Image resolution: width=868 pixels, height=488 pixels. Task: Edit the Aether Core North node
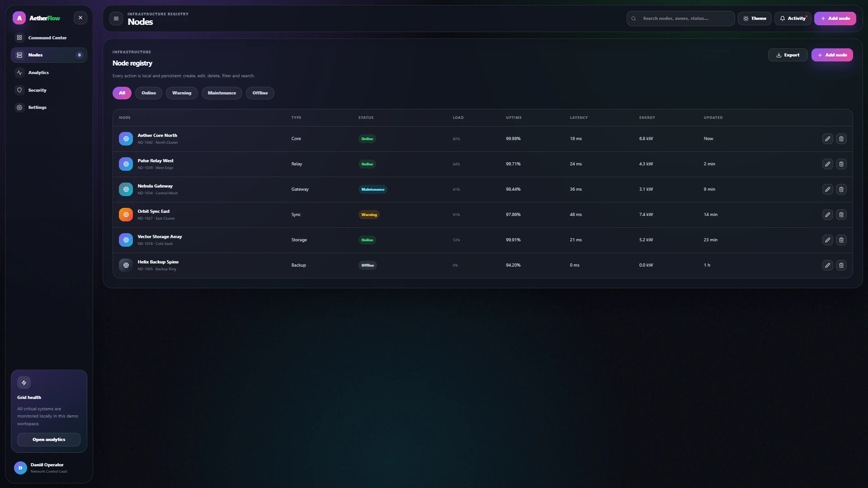(827, 139)
